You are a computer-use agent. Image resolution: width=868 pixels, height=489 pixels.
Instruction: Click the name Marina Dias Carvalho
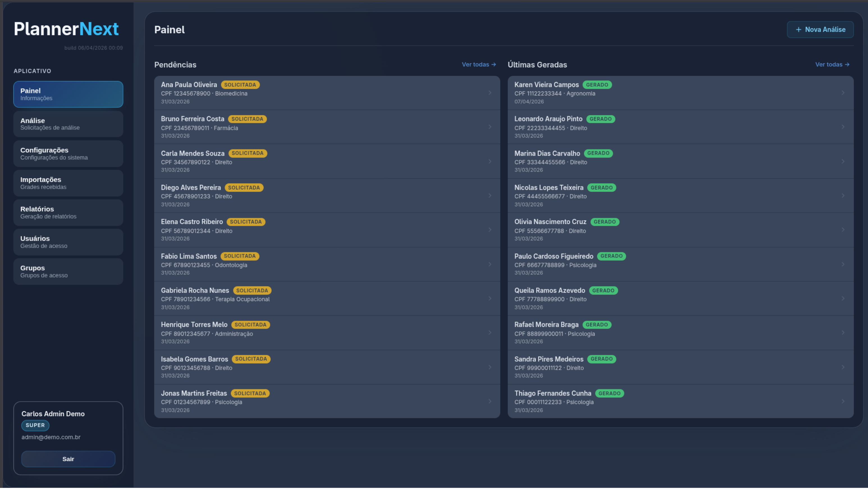547,153
